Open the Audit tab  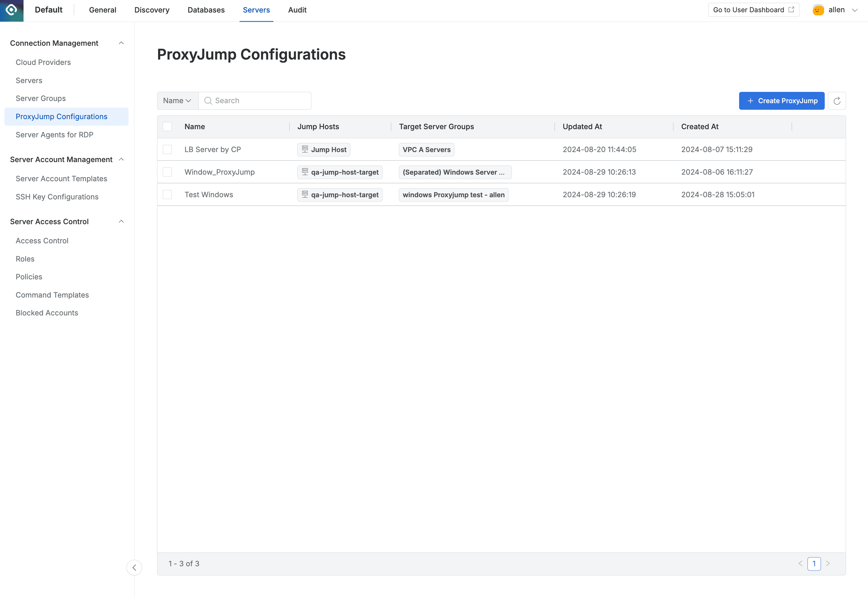[297, 10]
